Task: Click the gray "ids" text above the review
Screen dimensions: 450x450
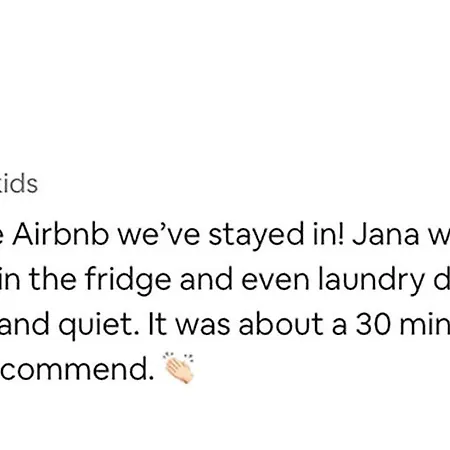Action: click(22, 184)
